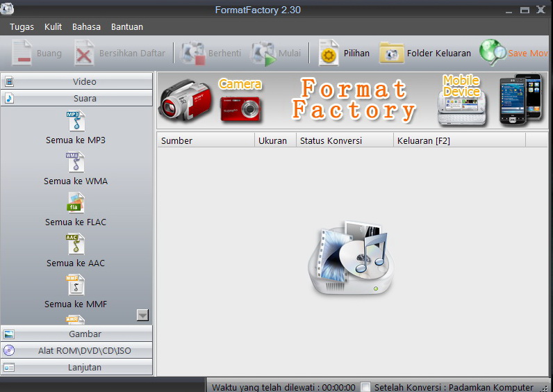Image resolution: width=553 pixels, height=392 pixels.
Task: Click the Bersihkan Daftar red X icon
Action: [x=84, y=52]
